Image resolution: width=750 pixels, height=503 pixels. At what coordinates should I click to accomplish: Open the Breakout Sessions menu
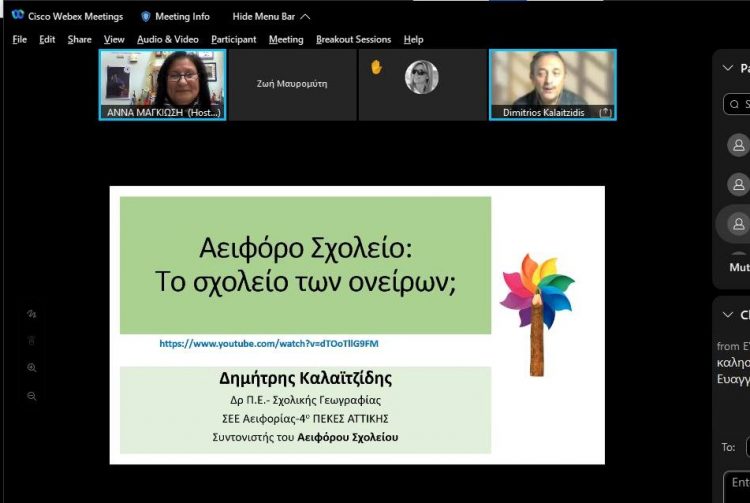pos(353,40)
